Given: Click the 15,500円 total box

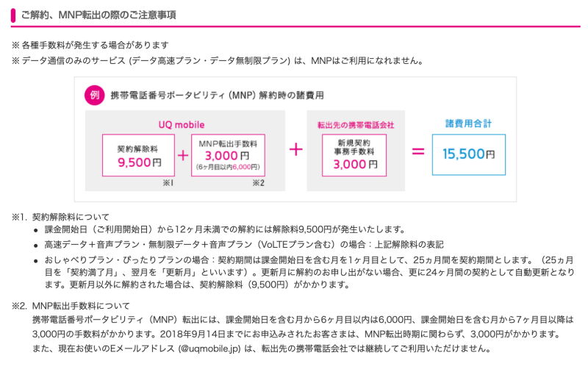Looking at the screenshot, I should point(469,154).
